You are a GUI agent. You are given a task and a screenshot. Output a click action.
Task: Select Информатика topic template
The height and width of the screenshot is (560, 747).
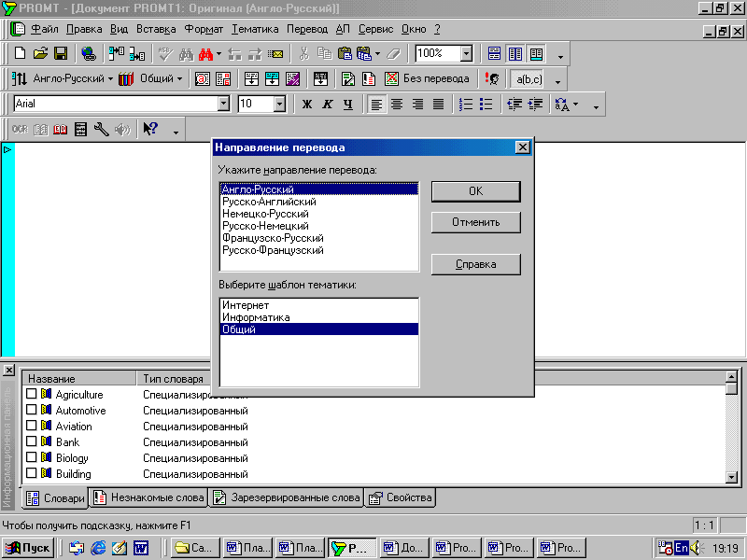319,317
